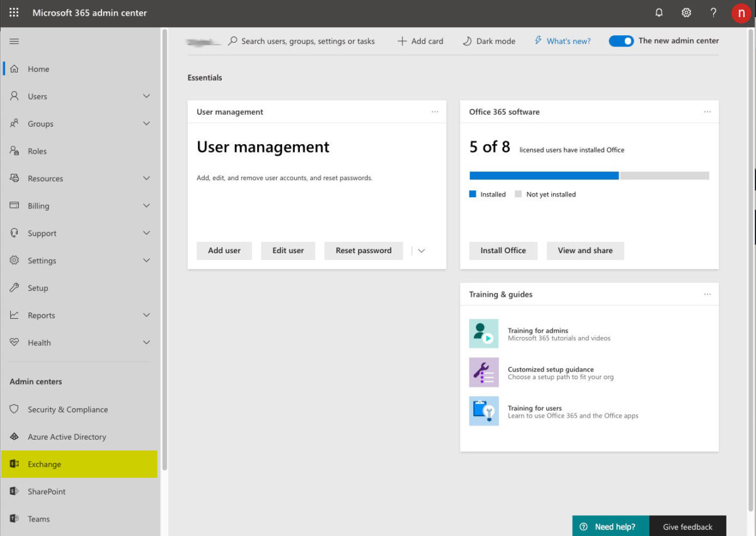Open your profile avatar

[x=741, y=13]
